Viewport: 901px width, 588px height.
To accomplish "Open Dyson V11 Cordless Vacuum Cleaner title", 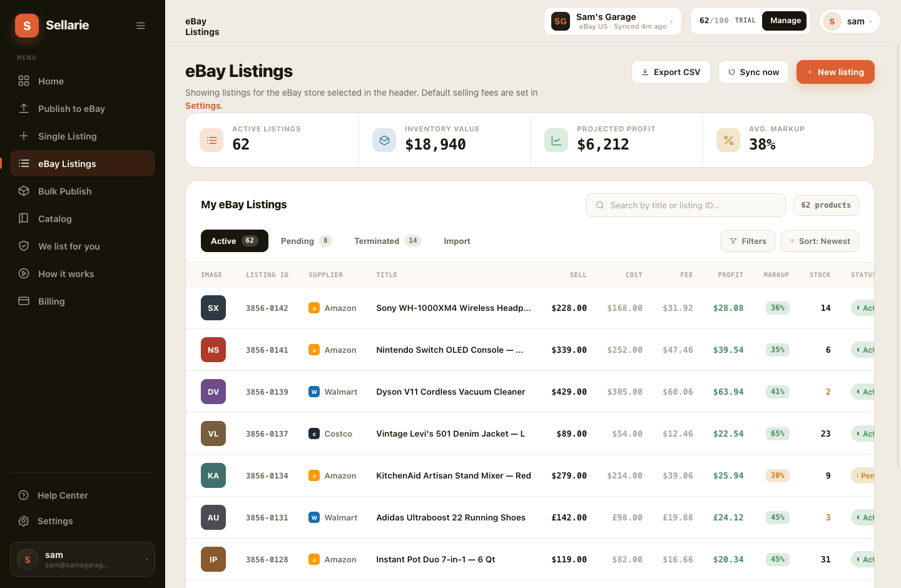I will point(450,392).
